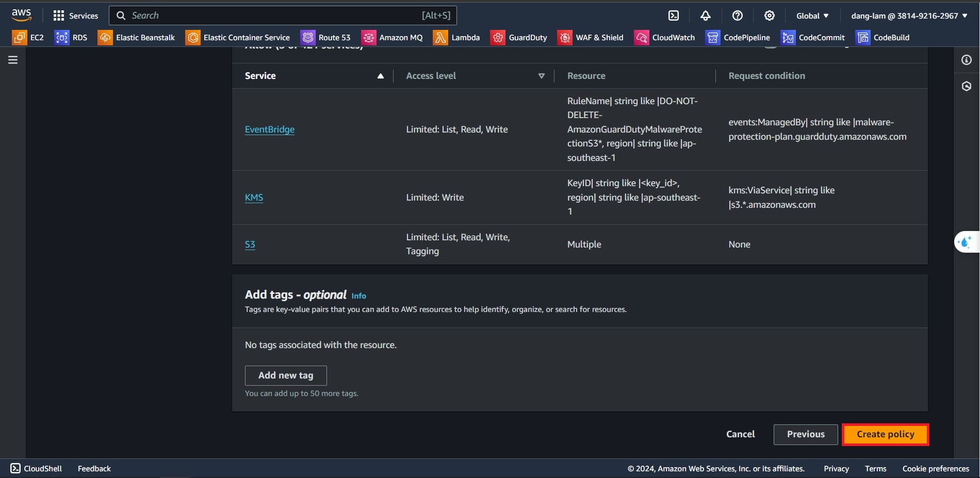Open CodePipeline shortcut in favorites bar

[738, 37]
